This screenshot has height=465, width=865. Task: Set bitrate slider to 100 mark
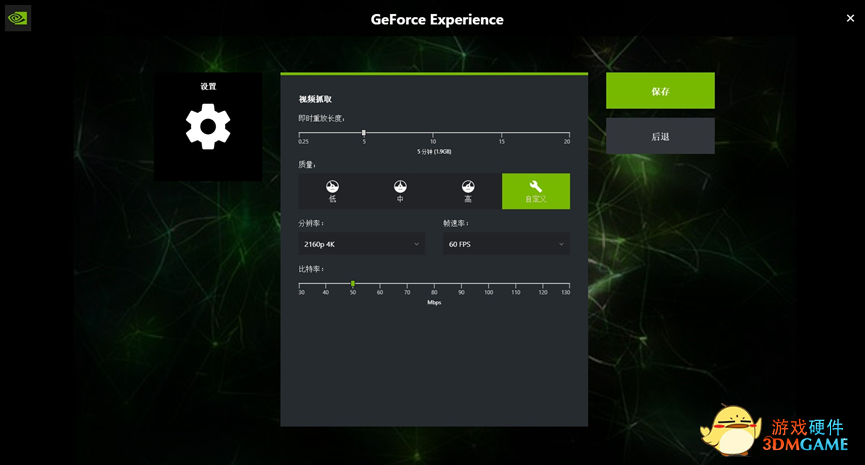click(488, 284)
